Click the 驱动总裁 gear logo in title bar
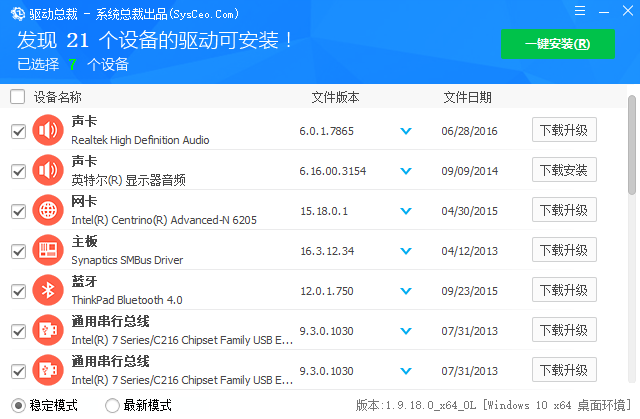 [x=18, y=14]
